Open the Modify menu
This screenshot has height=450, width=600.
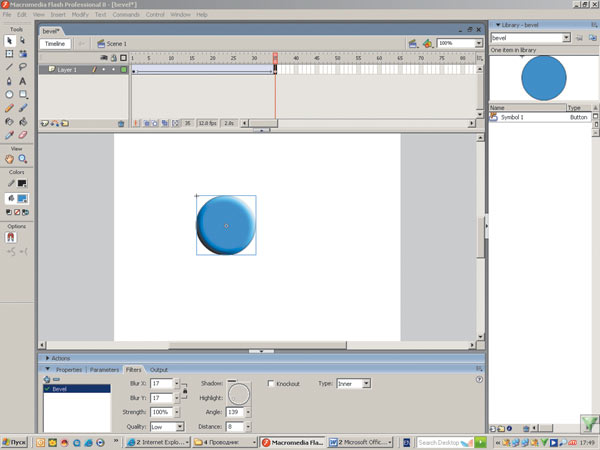point(80,15)
